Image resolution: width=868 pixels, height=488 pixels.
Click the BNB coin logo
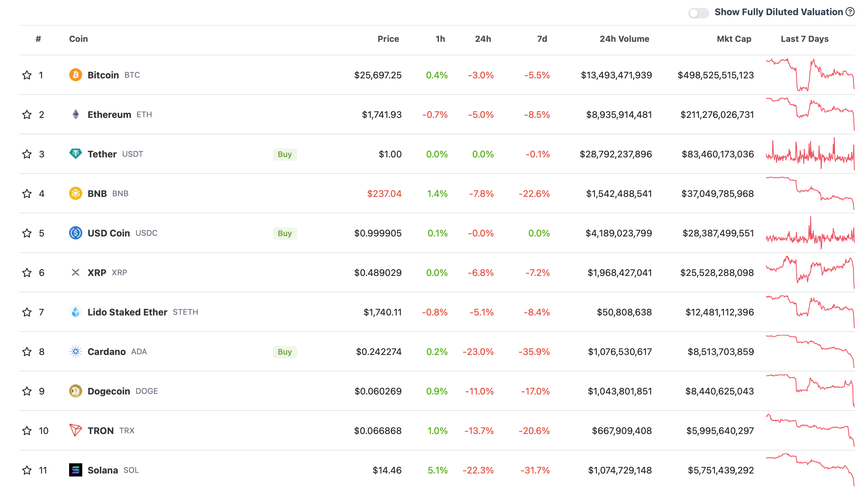(x=75, y=194)
